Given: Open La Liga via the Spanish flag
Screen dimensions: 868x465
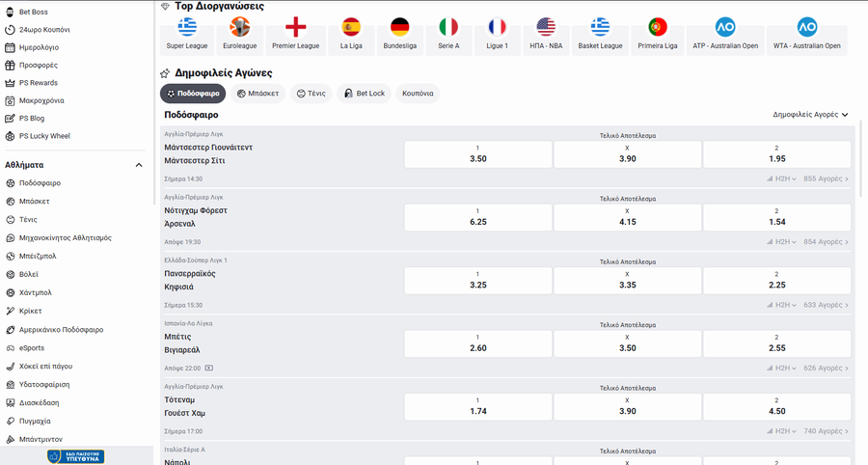Looking at the screenshot, I should click(351, 28).
